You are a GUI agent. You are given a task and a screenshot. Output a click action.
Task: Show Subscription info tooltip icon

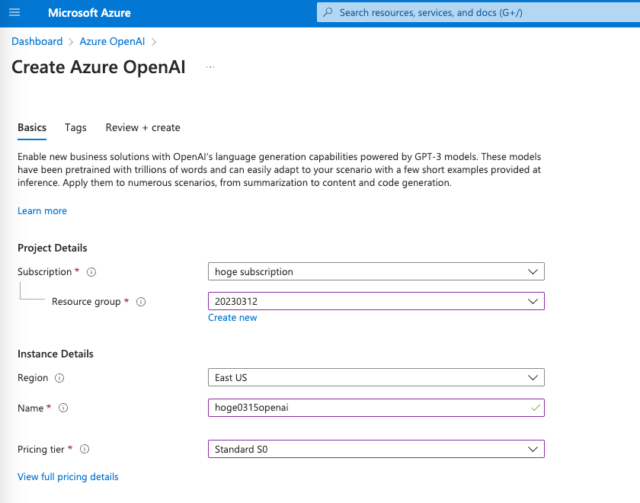click(x=91, y=272)
